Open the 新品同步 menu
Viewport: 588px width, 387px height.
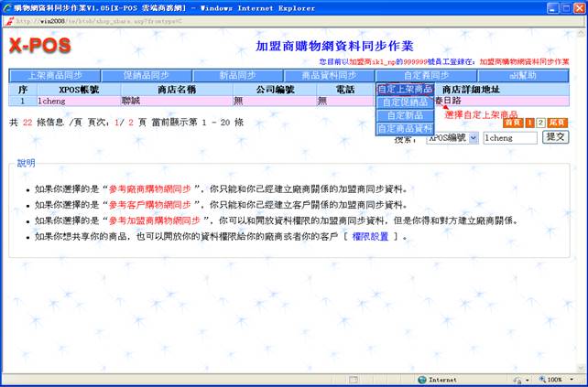pos(238,75)
